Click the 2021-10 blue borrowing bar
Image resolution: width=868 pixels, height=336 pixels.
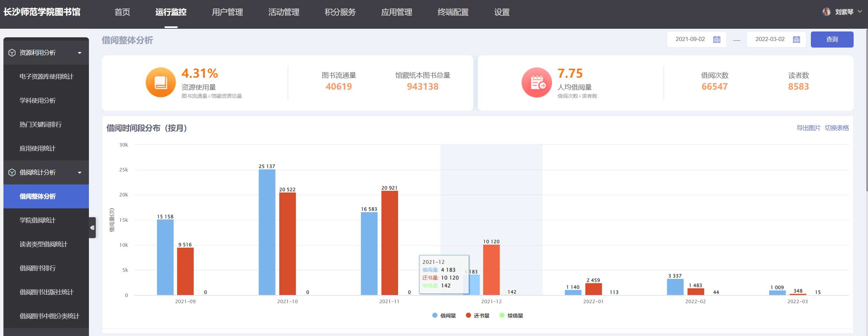click(x=267, y=233)
